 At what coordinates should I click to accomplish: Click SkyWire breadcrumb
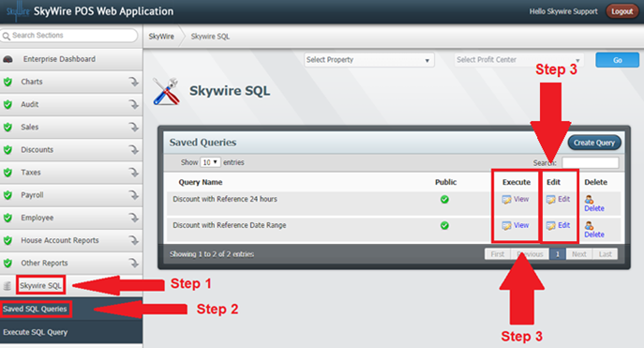pyautogui.click(x=161, y=37)
